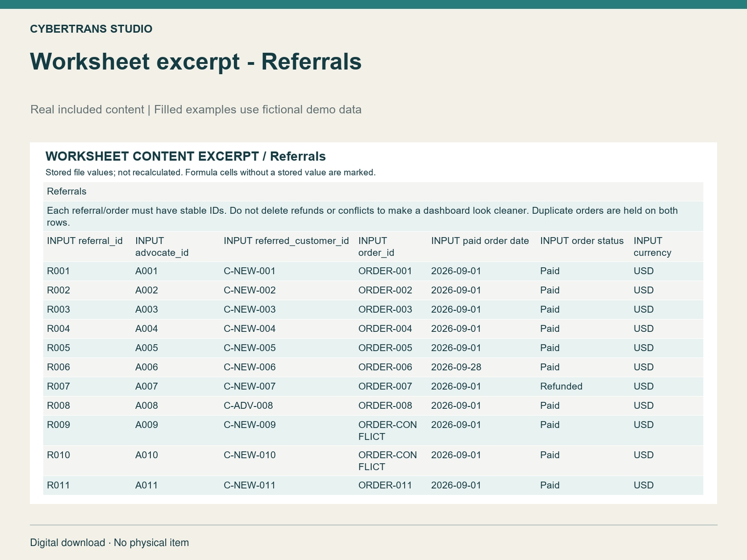Click the paid order date in row R005

[x=456, y=348]
